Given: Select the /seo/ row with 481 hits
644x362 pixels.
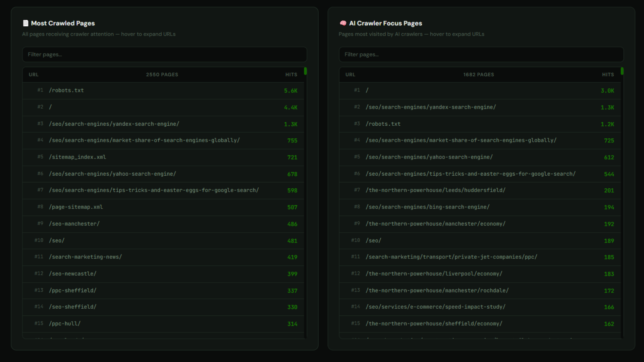Looking at the screenshot, I should coord(163,241).
